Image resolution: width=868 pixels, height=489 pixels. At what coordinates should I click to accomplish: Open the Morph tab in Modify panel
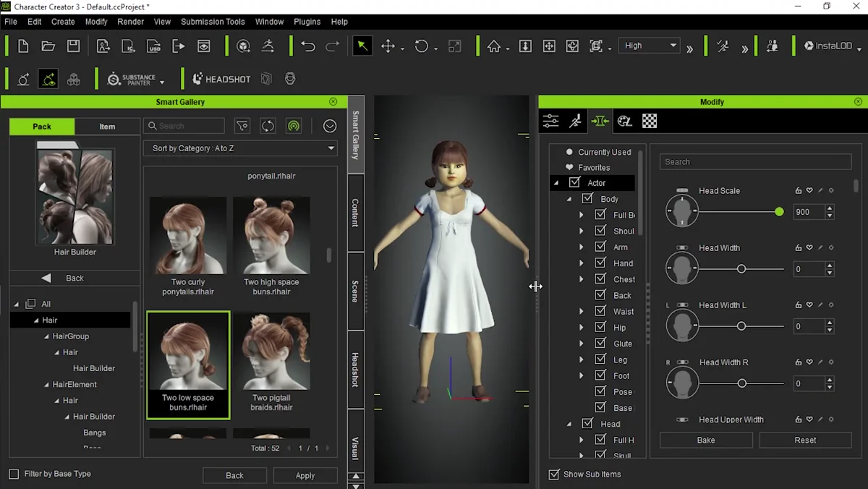click(600, 122)
